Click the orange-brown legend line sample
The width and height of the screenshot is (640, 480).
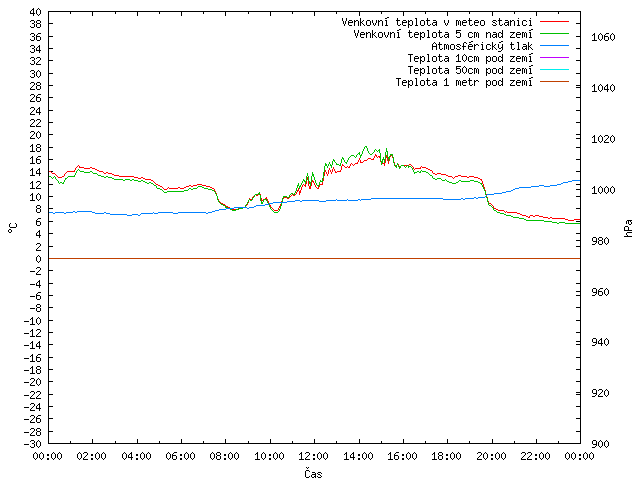[554, 82]
